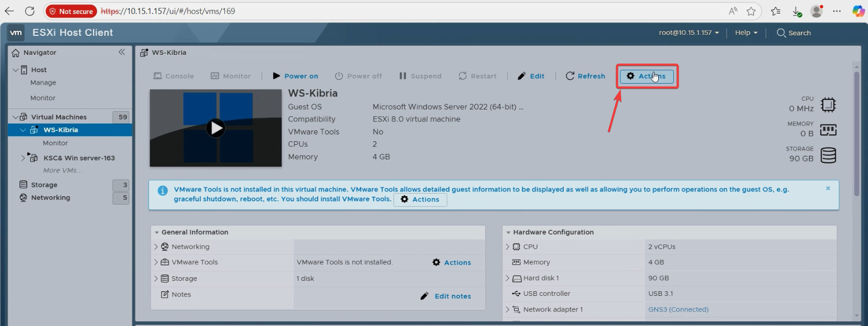Click More VMs... in the Navigator
868x326 pixels.
pos(62,170)
